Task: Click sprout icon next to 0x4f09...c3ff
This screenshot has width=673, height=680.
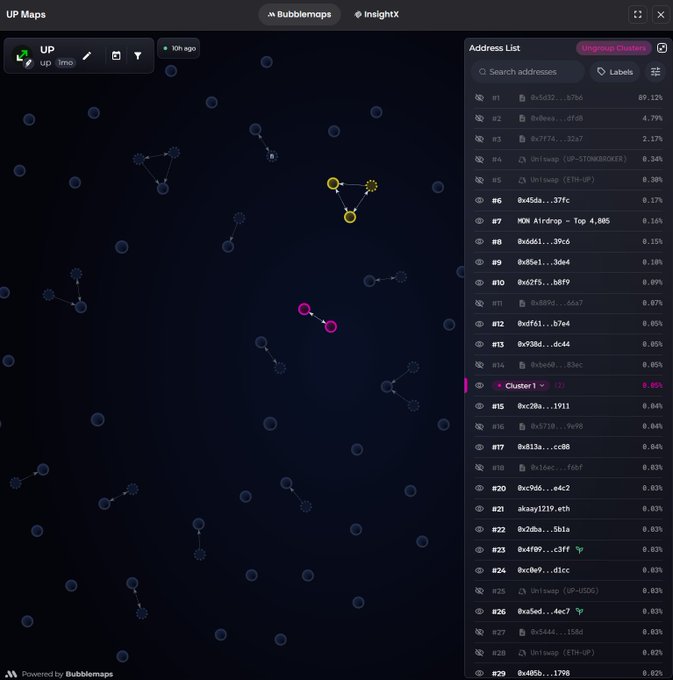Action: point(579,549)
